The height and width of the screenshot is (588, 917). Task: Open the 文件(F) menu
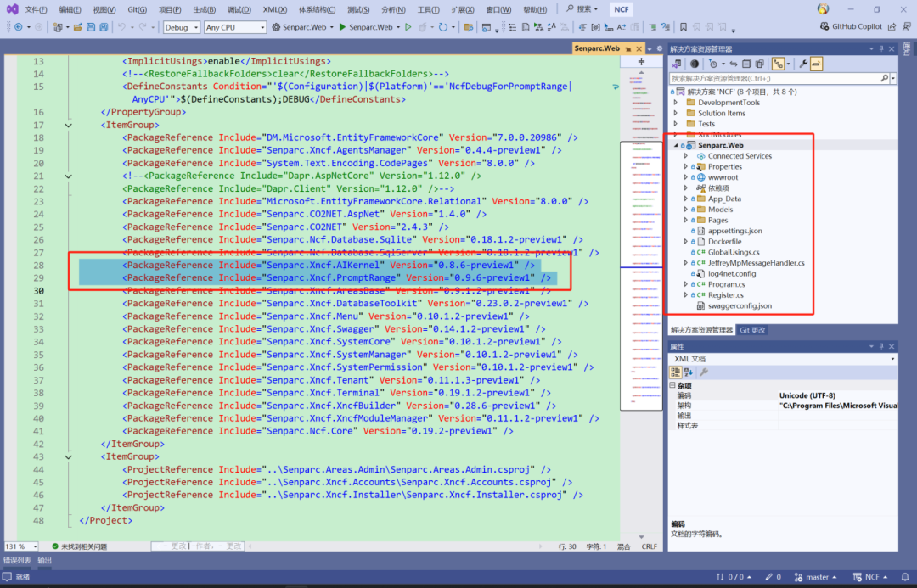tap(36, 9)
